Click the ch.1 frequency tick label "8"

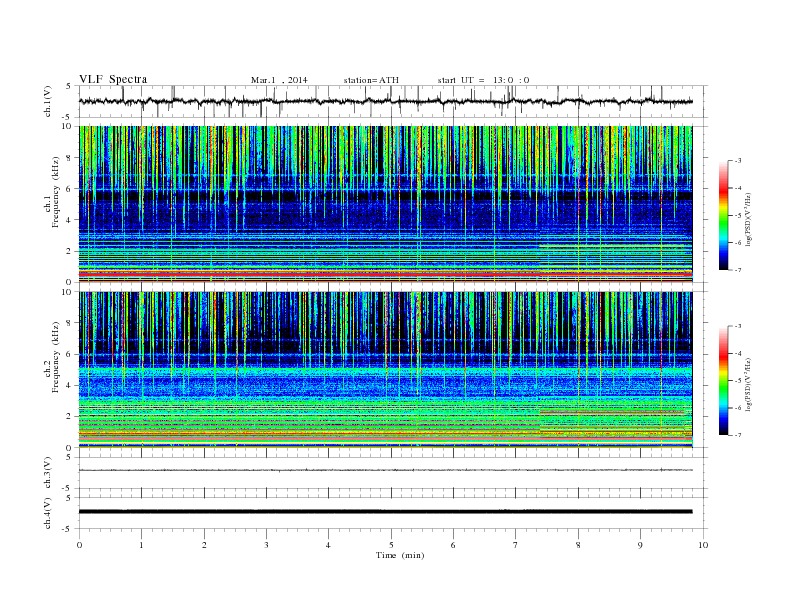[70, 158]
